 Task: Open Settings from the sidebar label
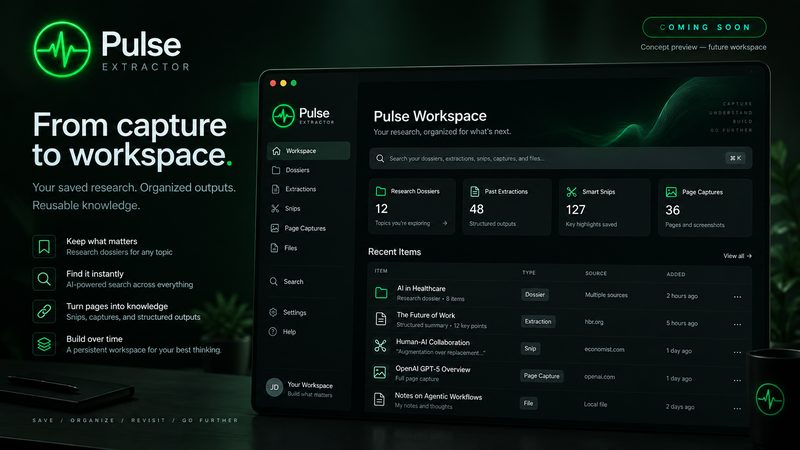pyautogui.click(x=295, y=312)
